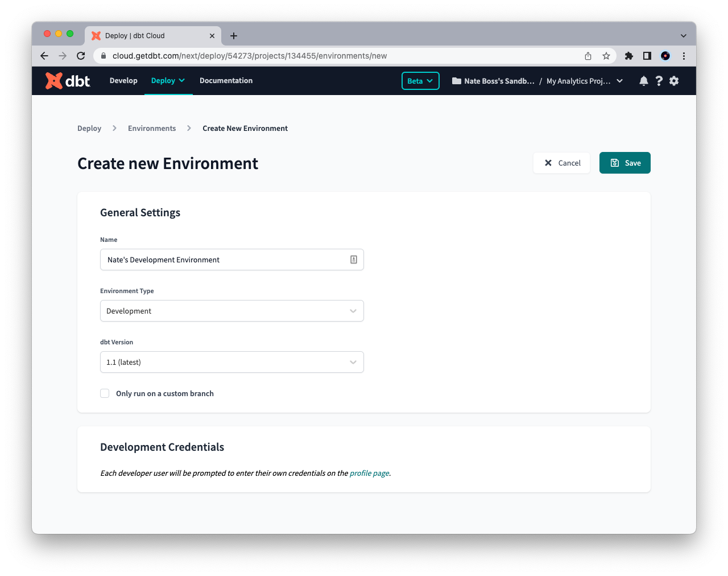Open notifications via the bell icon
Screen dimensions: 728x576
point(643,80)
